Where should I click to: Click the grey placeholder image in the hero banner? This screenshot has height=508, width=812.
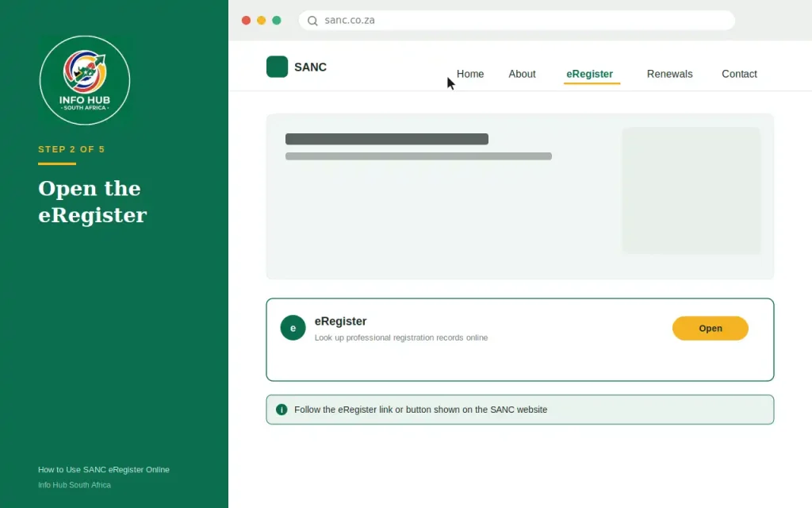tap(691, 190)
